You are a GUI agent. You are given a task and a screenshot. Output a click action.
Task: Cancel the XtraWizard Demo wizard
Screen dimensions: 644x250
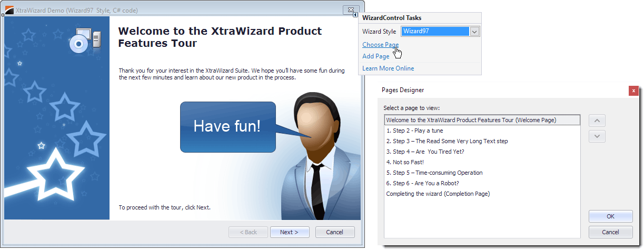pyautogui.click(x=334, y=232)
